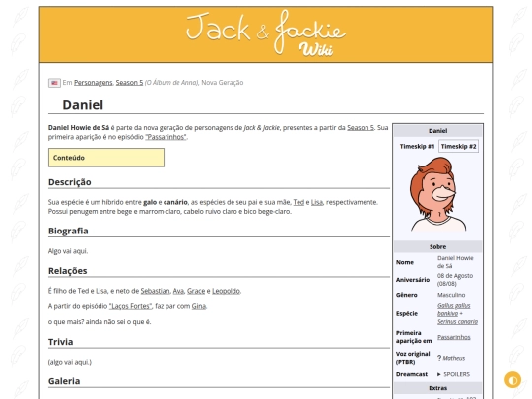Click the Sobre infobox section header
The height and width of the screenshot is (399, 532).
(x=437, y=246)
